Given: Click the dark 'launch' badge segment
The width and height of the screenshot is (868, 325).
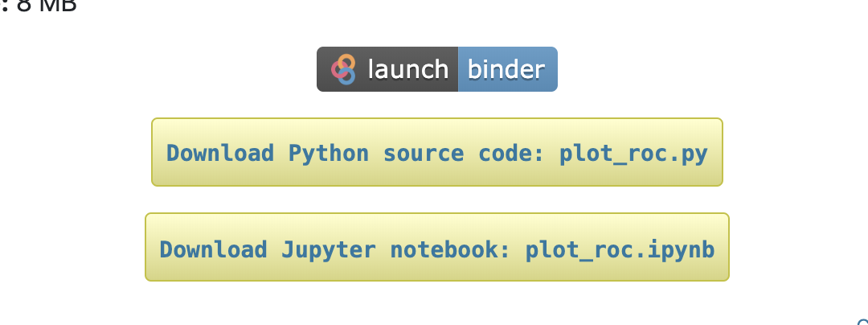Looking at the screenshot, I should (387, 69).
